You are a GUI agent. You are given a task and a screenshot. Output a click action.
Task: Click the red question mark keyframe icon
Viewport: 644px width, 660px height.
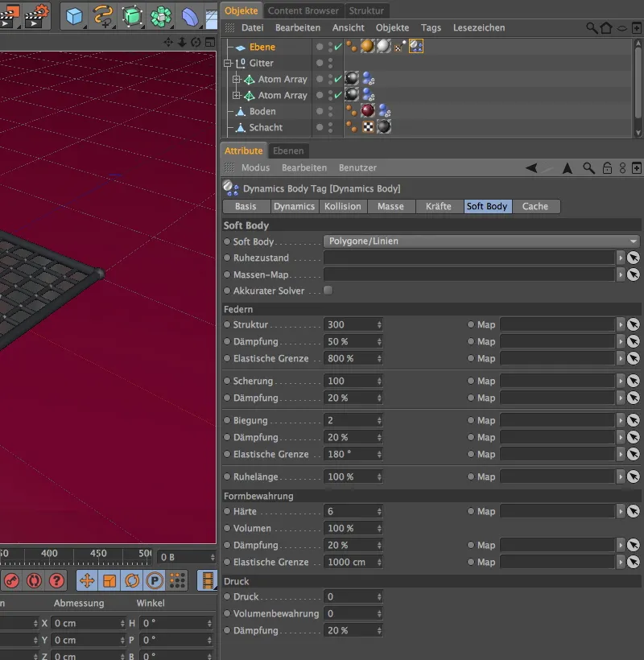[x=56, y=581]
